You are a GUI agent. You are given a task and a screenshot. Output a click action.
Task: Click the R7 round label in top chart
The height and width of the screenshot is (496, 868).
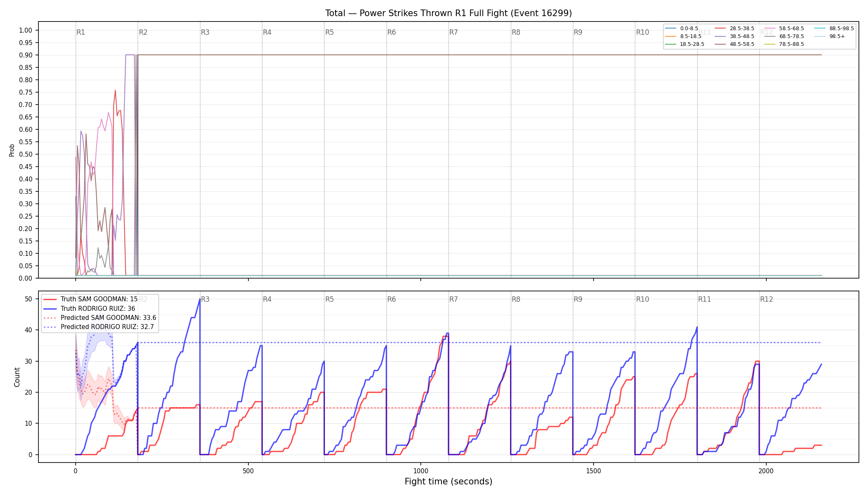pos(453,32)
